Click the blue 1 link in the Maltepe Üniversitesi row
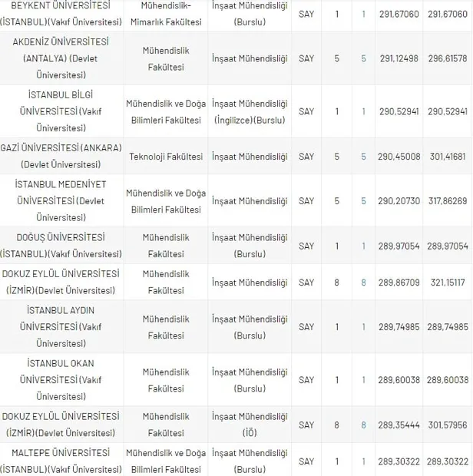 click(364, 461)
